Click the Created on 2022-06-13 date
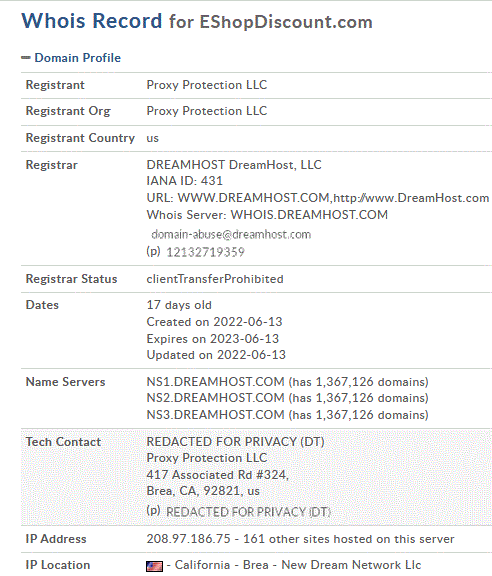Screen dimensions: 492x576 point(214,322)
